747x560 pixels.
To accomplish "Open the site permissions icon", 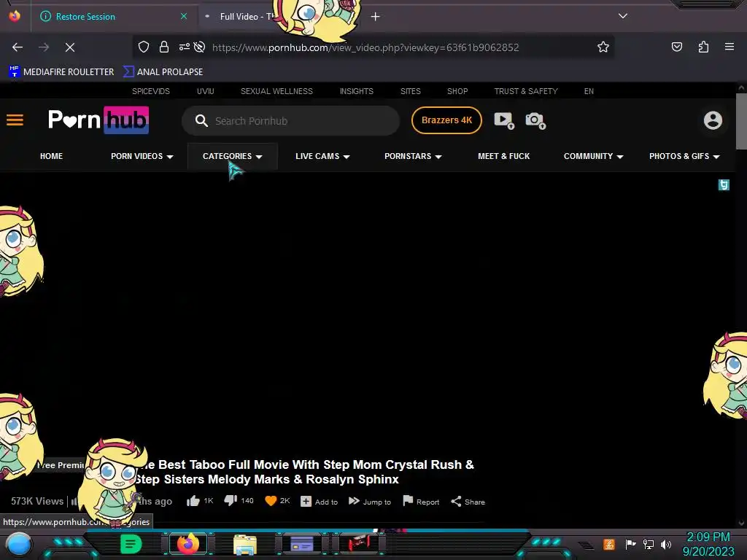I will pos(185,47).
